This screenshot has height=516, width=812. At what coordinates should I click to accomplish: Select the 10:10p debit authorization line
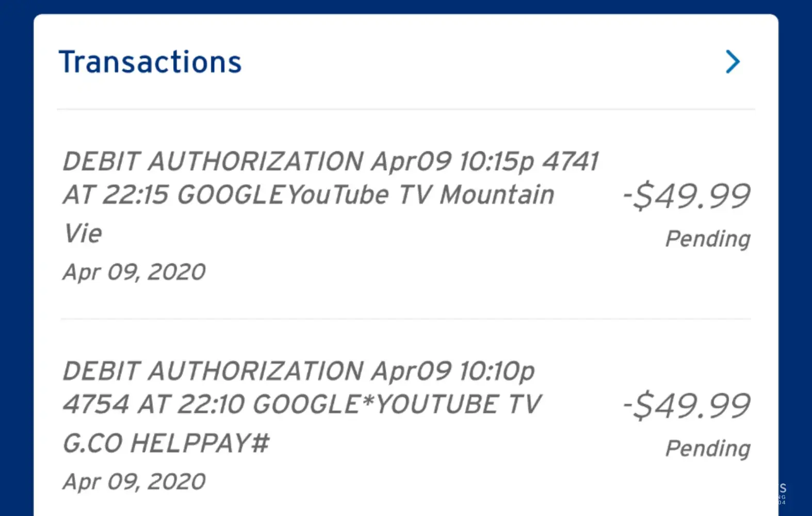click(x=298, y=371)
